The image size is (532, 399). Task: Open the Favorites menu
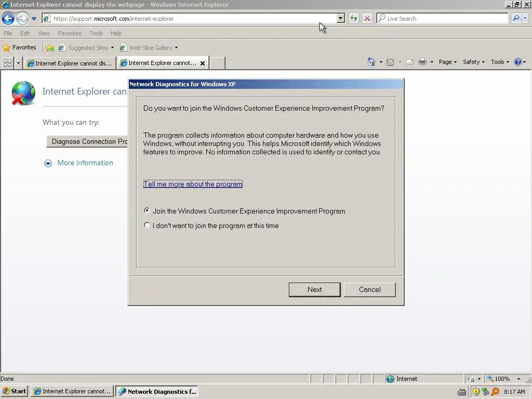(69, 33)
